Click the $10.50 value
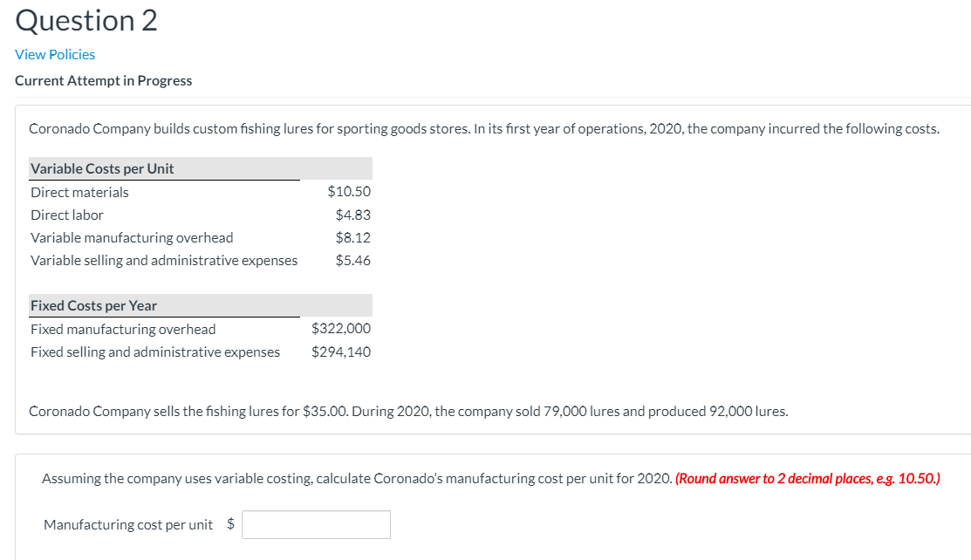This screenshot has width=971, height=560. 348,191
